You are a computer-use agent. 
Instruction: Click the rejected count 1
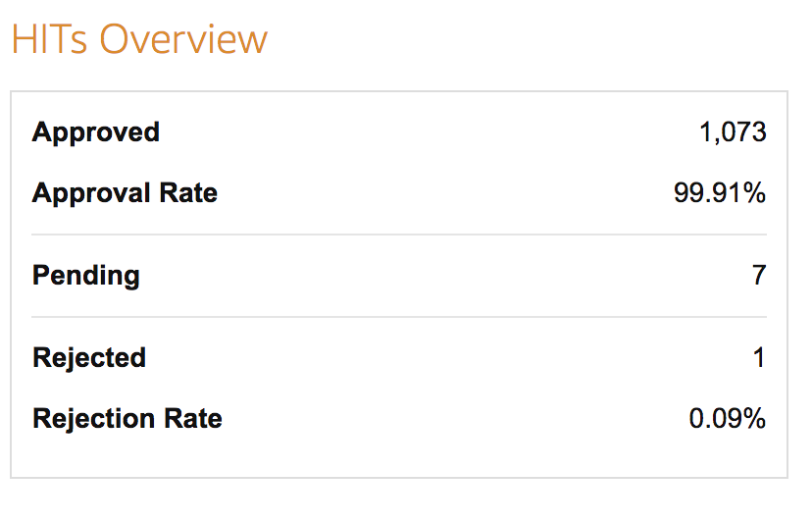pos(759,358)
